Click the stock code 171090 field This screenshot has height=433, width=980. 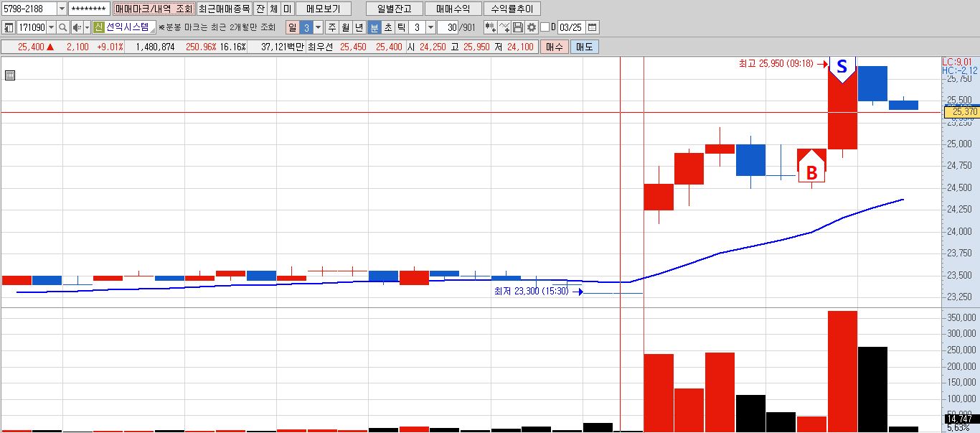pos(32,27)
